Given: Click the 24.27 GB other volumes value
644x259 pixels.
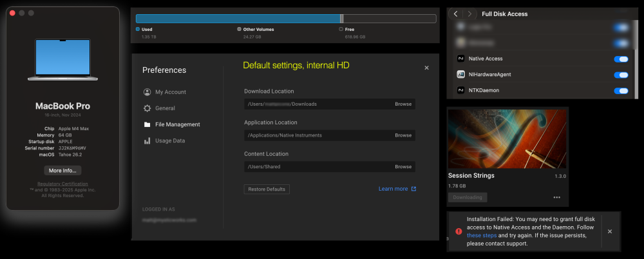Looking at the screenshot, I should tap(252, 37).
